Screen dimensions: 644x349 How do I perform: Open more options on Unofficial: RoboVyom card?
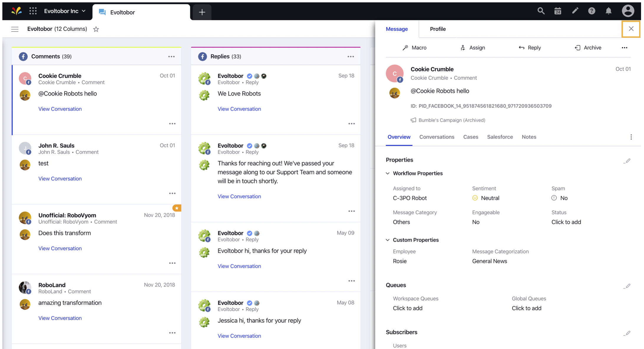point(172,263)
